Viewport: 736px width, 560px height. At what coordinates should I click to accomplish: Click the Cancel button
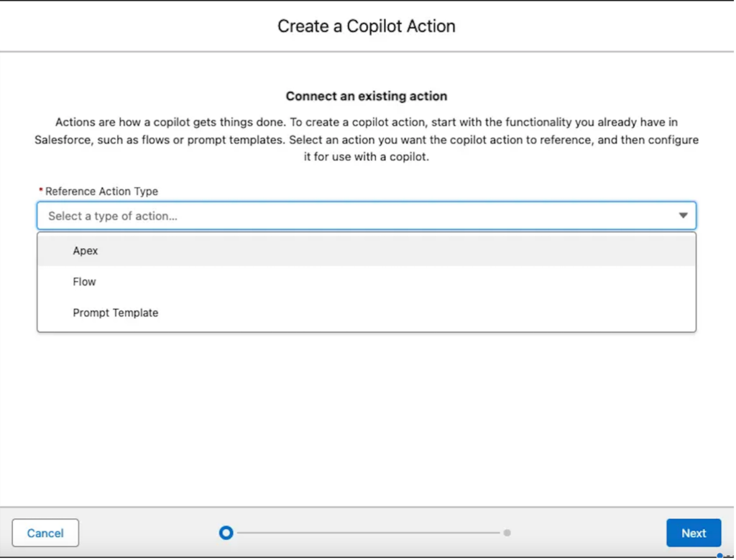coord(45,533)
